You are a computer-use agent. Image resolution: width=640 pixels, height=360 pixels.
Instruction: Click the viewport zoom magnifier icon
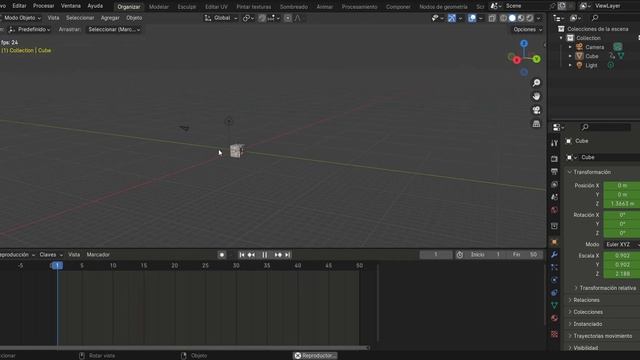tap(536, 83)
